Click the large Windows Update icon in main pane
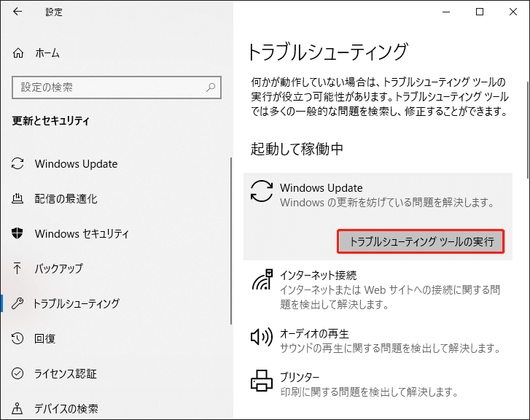 click(x=262, y=191)
